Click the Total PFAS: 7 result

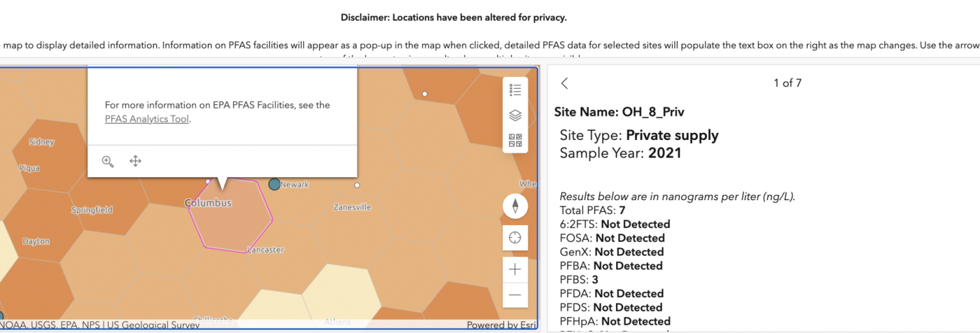593,210
